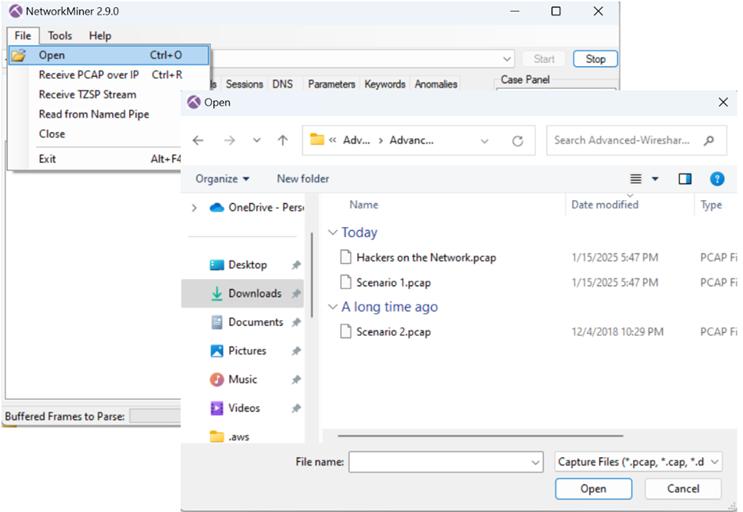Click the pin icon next to Pictures
This screenshot has width=743, height=512.
296,351
